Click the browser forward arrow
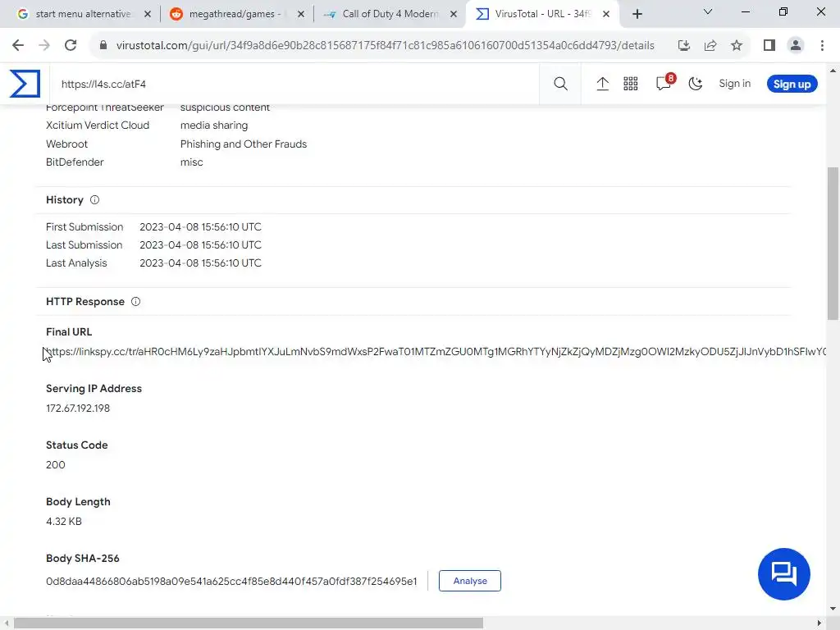 coord(44,46)
